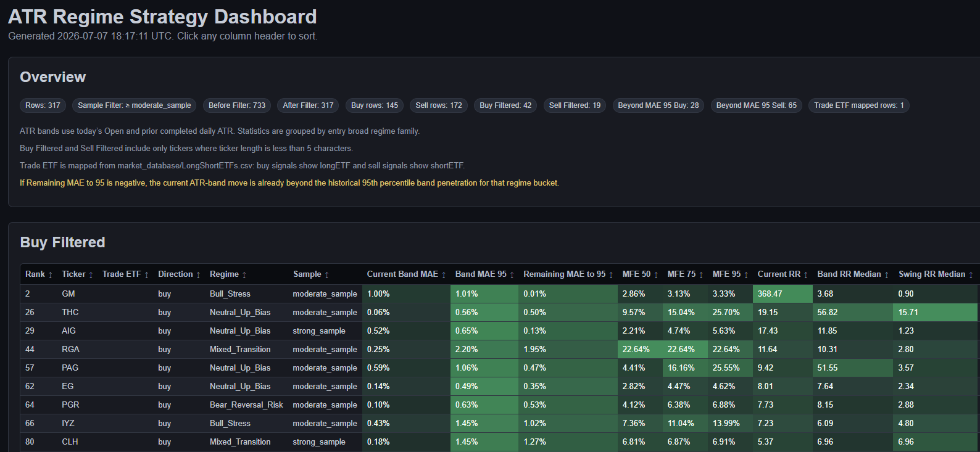Sort by Band MAE 95 header
Screen dimensions: 980x452
(484, 274)
